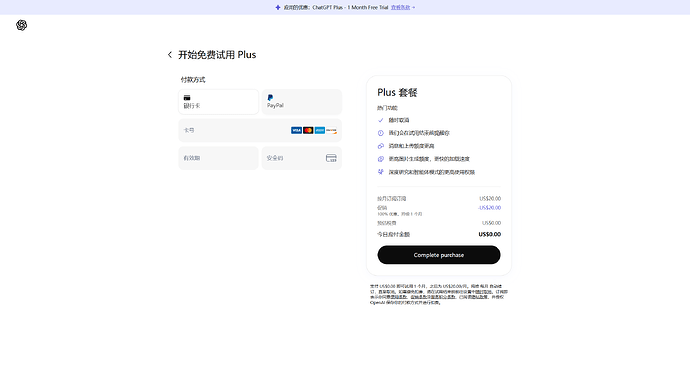
Task: Click the American Express logo
Action: [320, 130]
